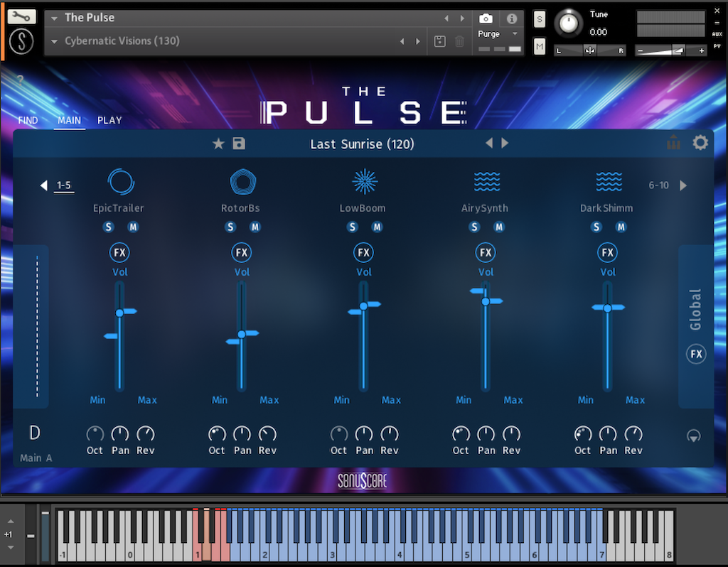Toggle Kontakt header solo S button
728x567 pixels.
[539, 19]
